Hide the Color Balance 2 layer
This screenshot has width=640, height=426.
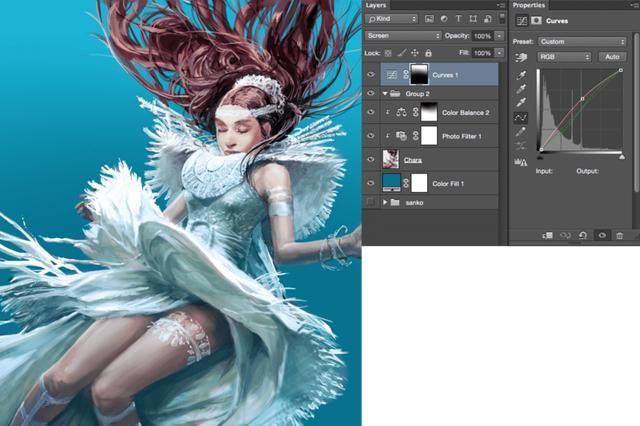(x=371, y=112)
